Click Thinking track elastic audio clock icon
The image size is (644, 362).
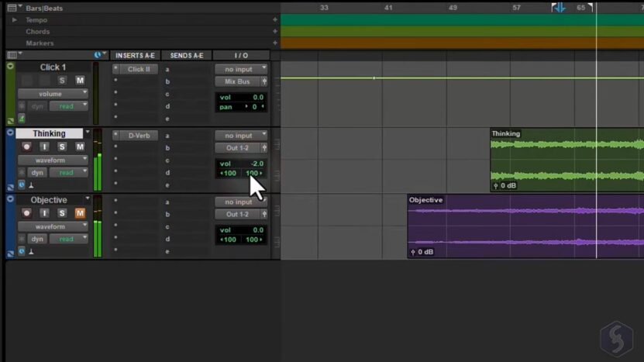pos(22,185)
